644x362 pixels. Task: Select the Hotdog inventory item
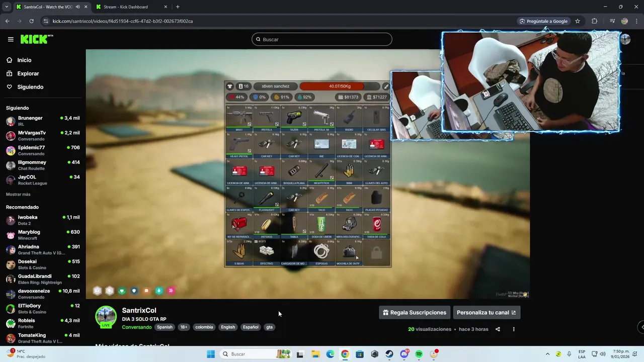267,226
